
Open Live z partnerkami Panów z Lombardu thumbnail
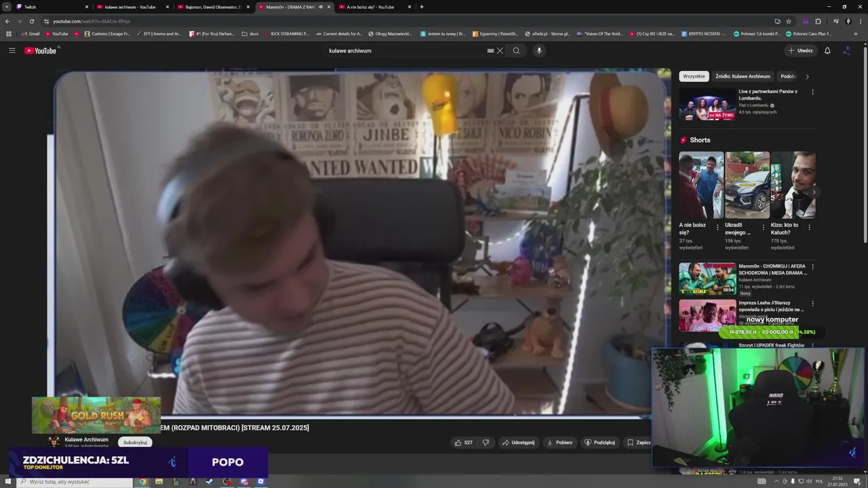707,105
